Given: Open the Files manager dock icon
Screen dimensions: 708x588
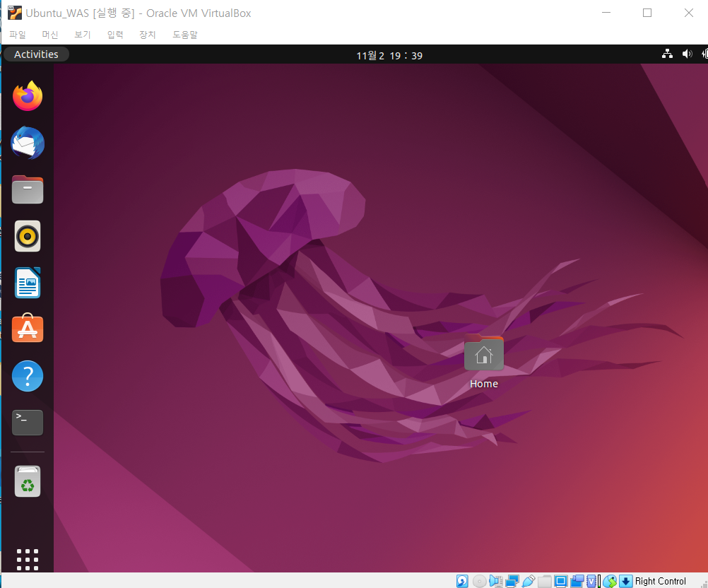Looking at the screenshot, I should pyautogui.click(x=28, y=189).
